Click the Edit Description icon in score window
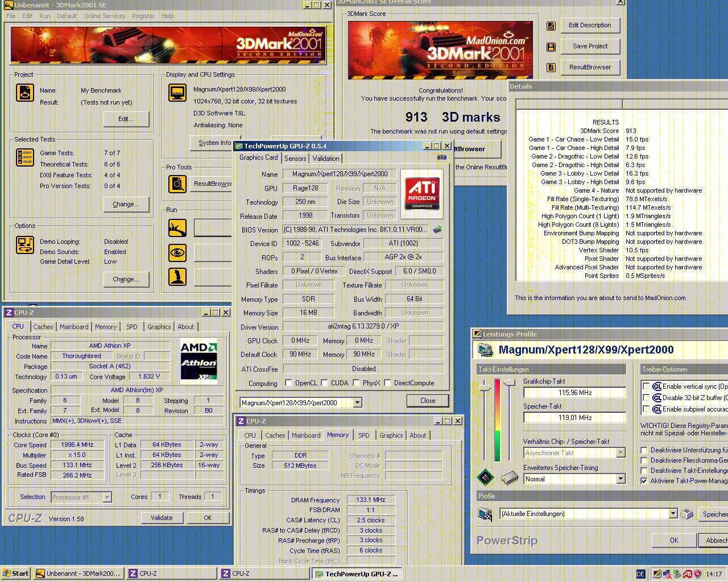728x582 pixels. click(551, 26)
